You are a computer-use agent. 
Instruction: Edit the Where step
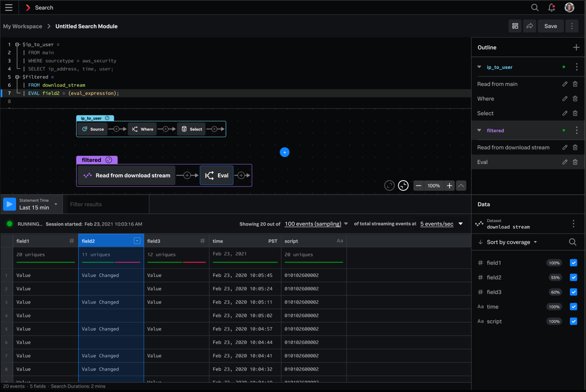(565, 99)
